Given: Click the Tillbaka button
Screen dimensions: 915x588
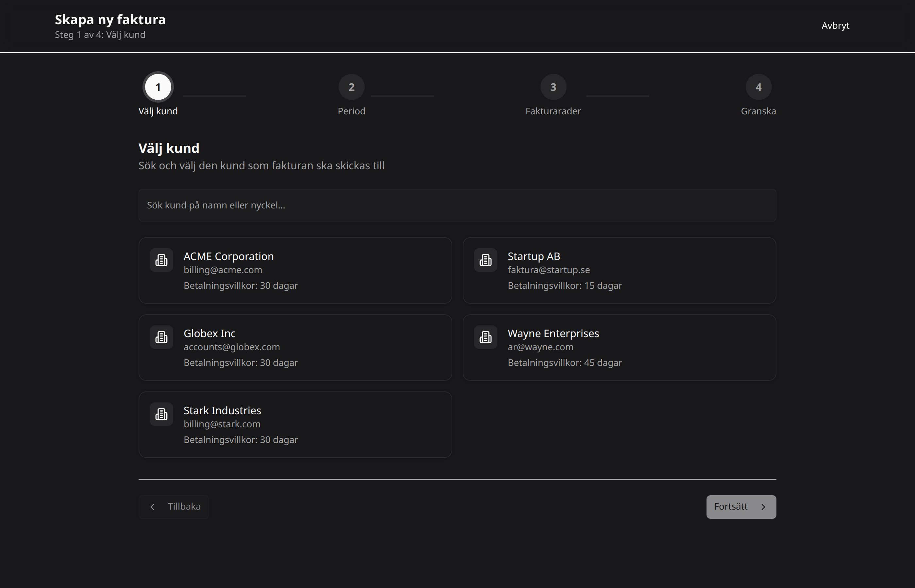Looking at the screenshot, I should 174,506.
